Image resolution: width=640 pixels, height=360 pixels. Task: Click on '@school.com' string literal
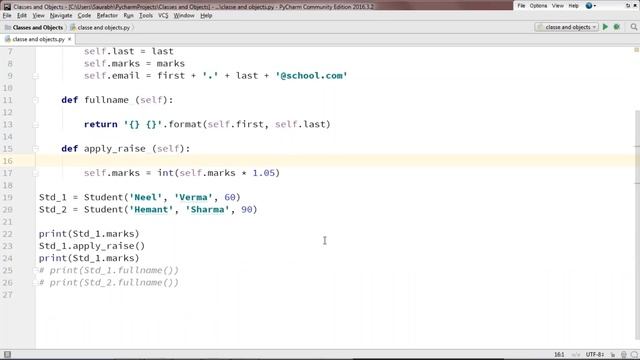(x=311, y=76)
